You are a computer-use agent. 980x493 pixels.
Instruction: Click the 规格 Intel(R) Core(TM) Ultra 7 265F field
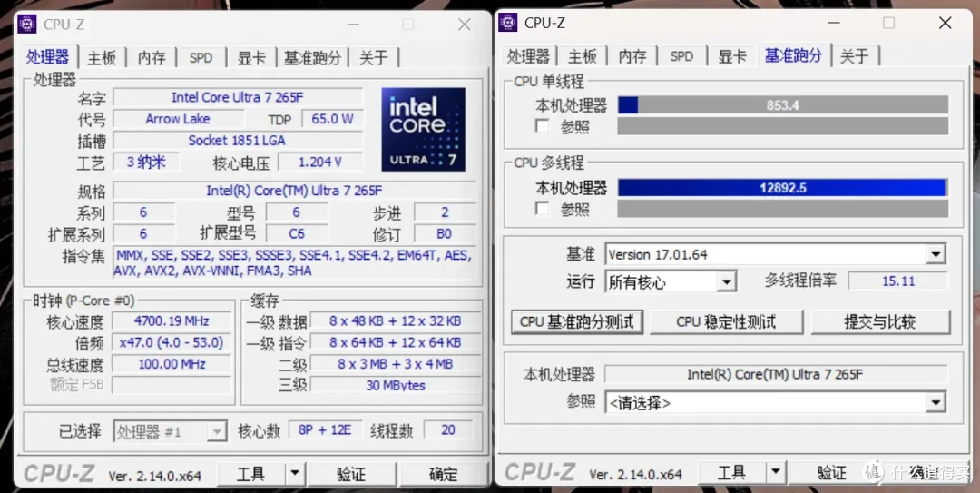[x=294, y=191]
